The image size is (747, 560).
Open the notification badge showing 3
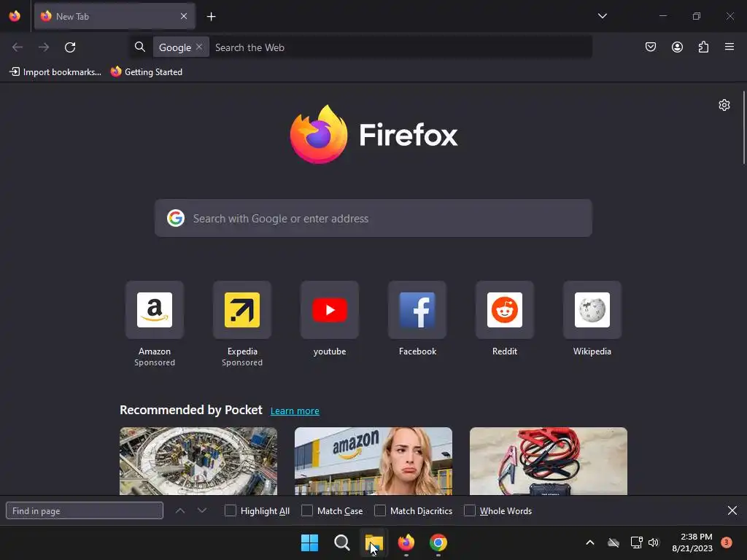(x=726, y=542)
